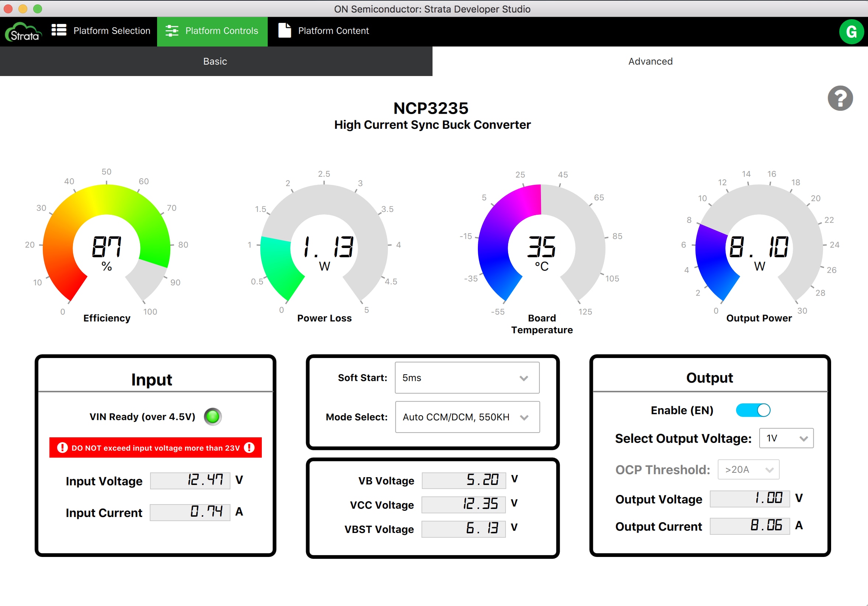868x606 pixels.
Task: Toggle the Enable (EN) switch
Action: pyautogui.click(x=753, y=410)
